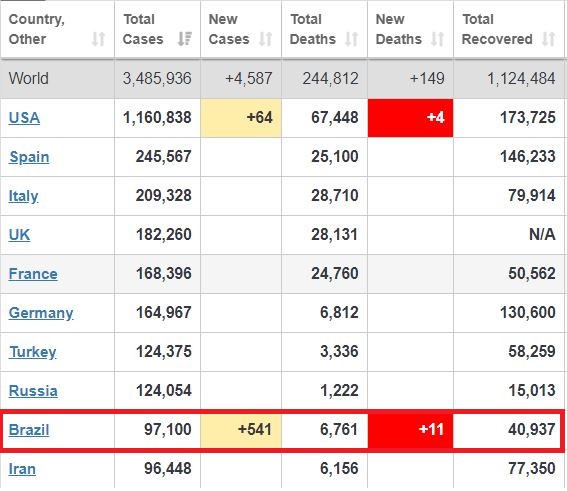Viewport: 567px width, 491px height.
Task: Sort by Country, Other column arrows
Action: tap(98, 39)
